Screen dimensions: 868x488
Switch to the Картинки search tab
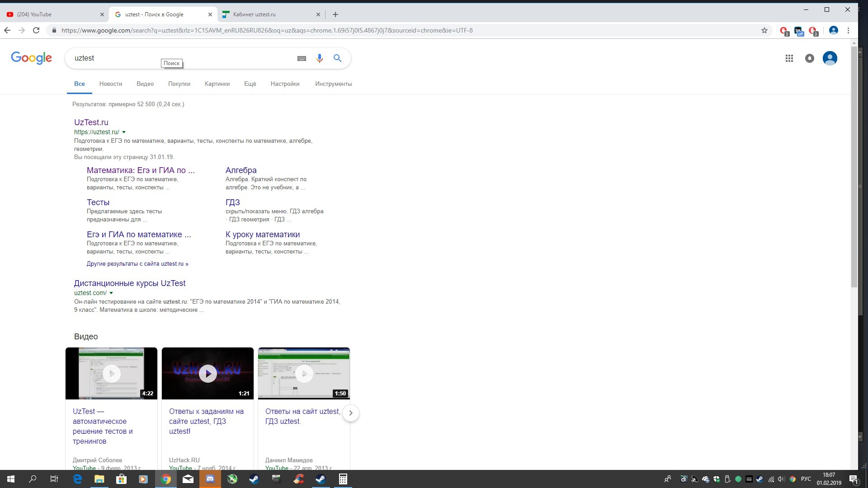pos(217,84)
